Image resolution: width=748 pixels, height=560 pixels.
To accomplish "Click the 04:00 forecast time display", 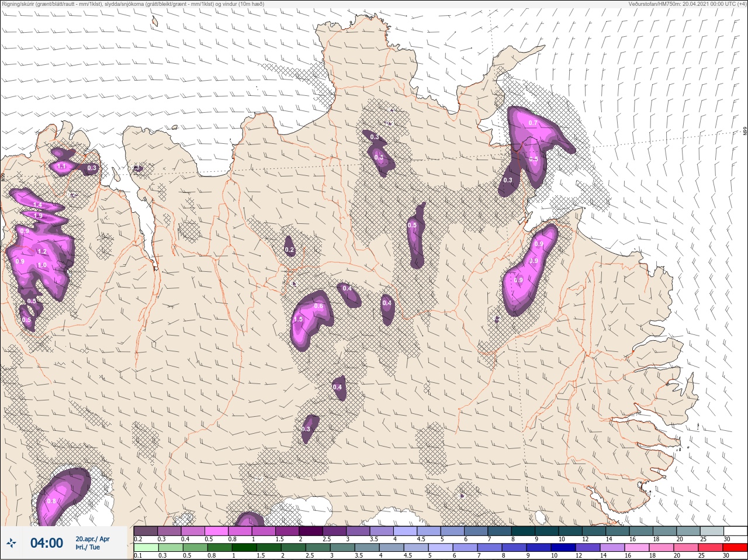I will [47, 544].
